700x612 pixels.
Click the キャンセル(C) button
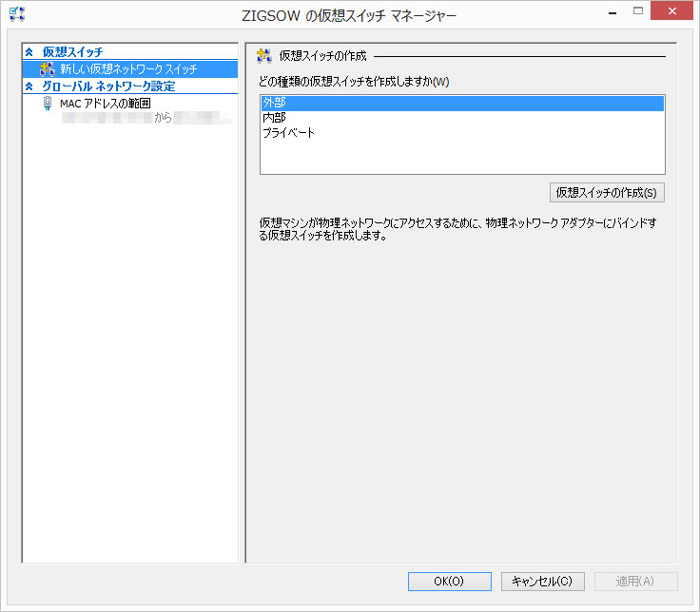[x=543, y=582]
